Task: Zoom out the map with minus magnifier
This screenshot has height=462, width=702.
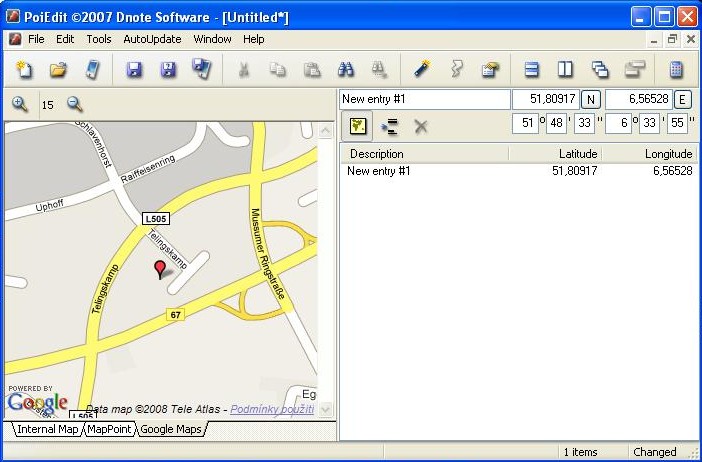Action: 74,104
